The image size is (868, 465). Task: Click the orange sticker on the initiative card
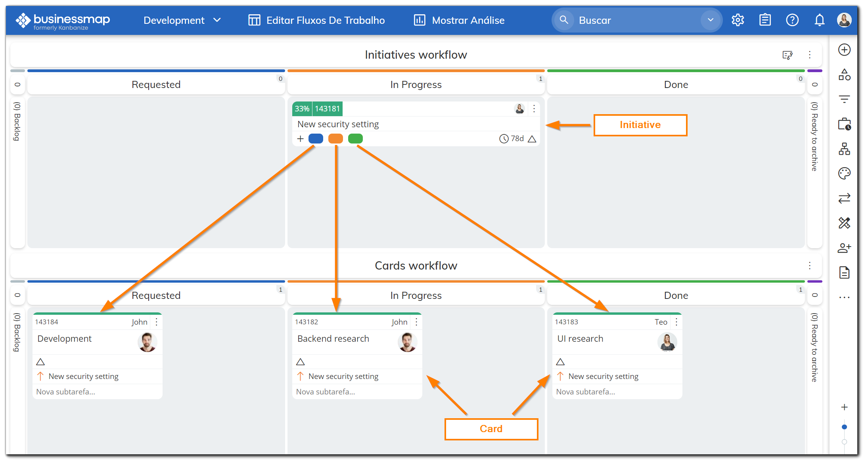(335, 138)
